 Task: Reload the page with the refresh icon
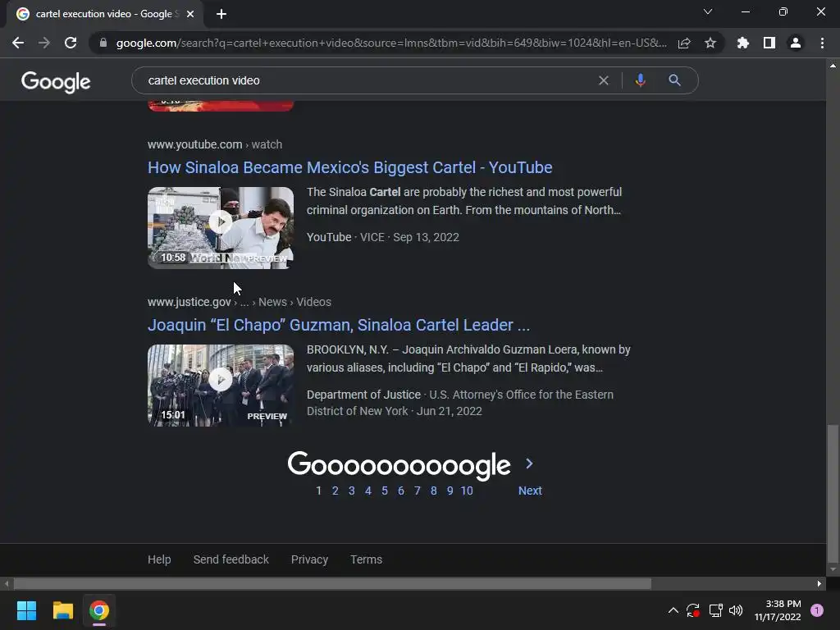click(71, 43)
